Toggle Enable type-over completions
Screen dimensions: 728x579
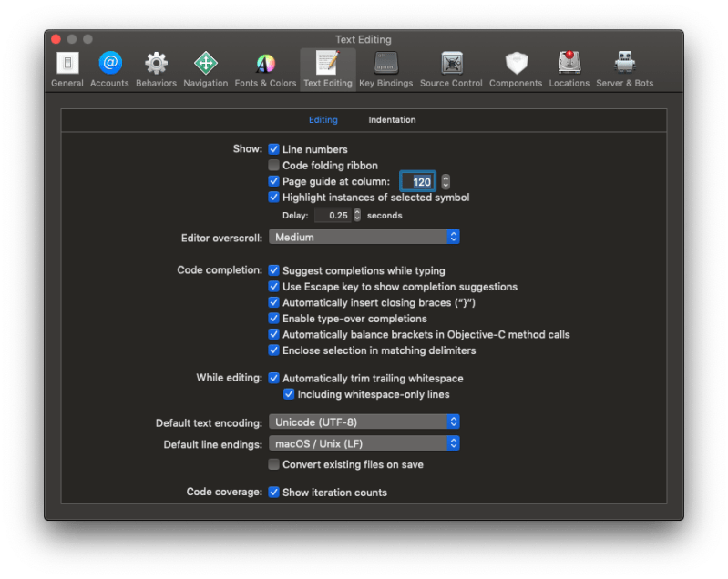[x=274, y=319]
